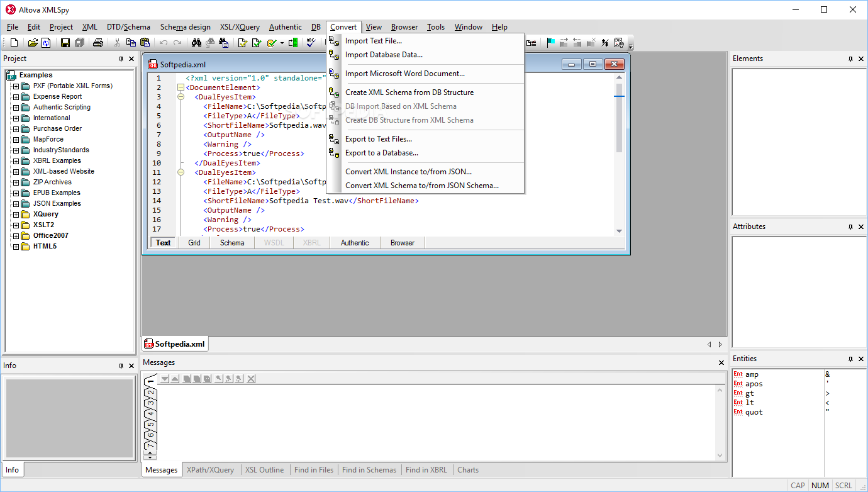Open the toolbar options overflow arrow
The image size is (868, 492).
coord(630,45)
